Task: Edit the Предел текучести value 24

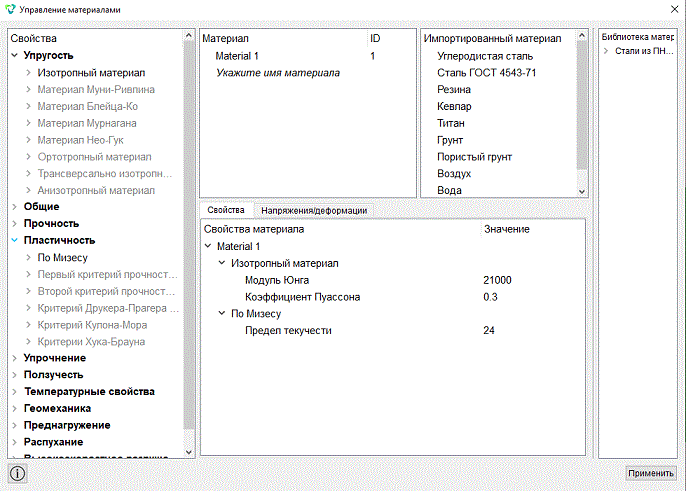Action: pos(489,330)
